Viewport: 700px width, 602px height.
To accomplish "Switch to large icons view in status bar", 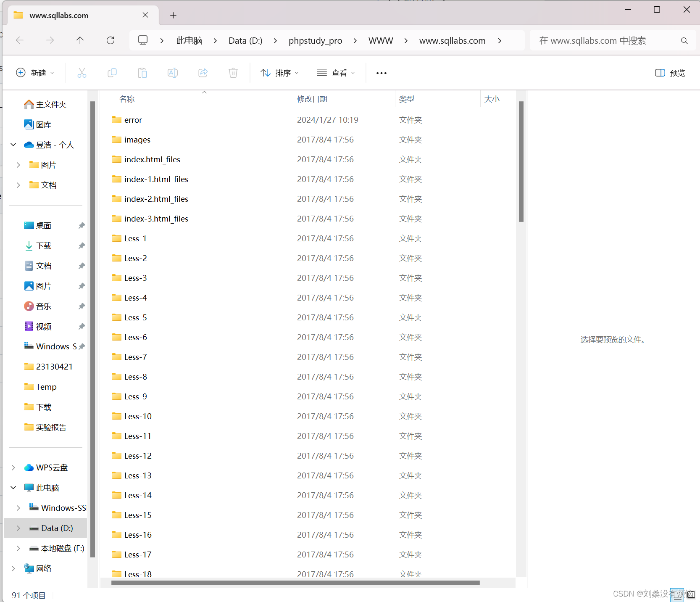I will click(691, 595).
